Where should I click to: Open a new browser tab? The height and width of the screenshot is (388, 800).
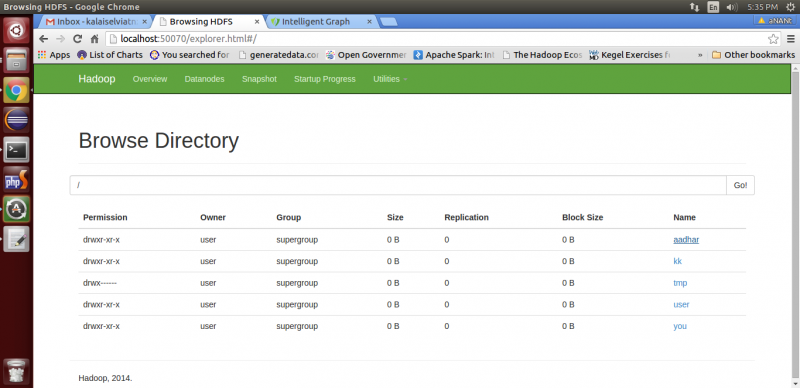click(x=389, y=22)
